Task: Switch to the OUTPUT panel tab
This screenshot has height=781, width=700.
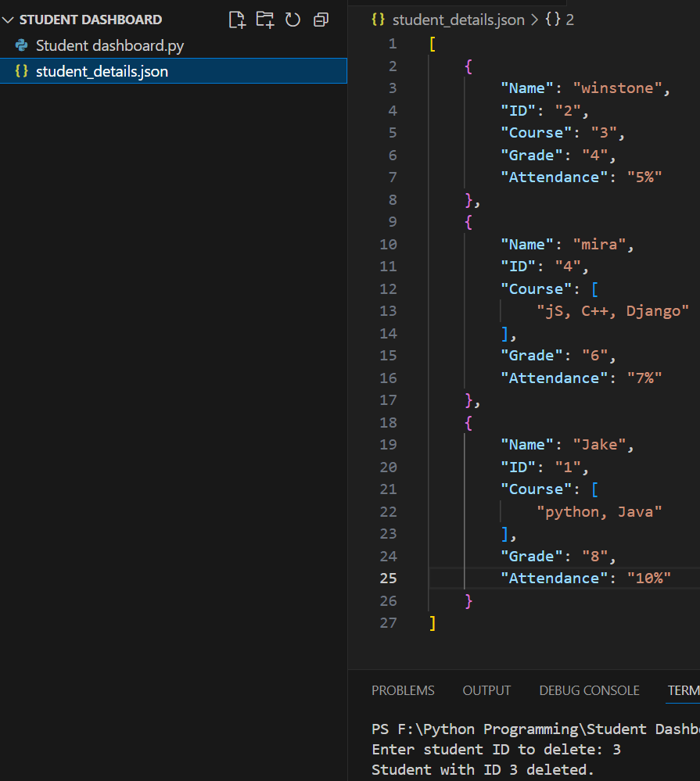Action: [x=486, y=690]
